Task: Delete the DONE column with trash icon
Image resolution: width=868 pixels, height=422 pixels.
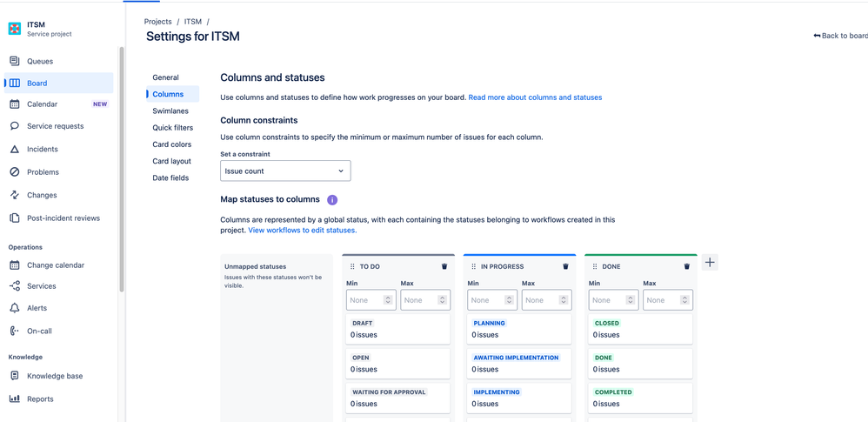Action: coord(686,266)
